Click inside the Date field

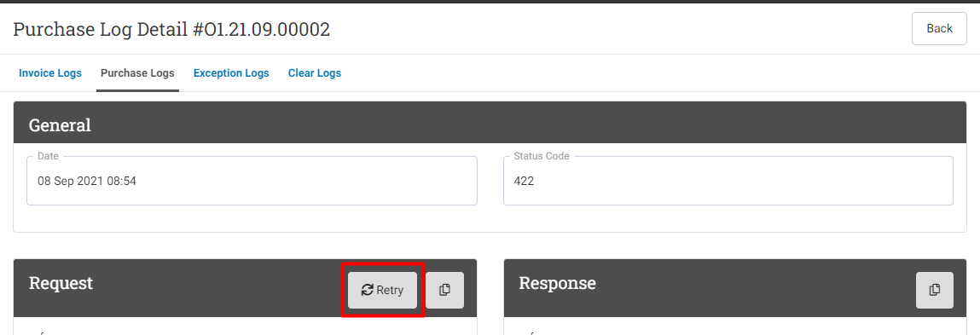tap(252, 181)
